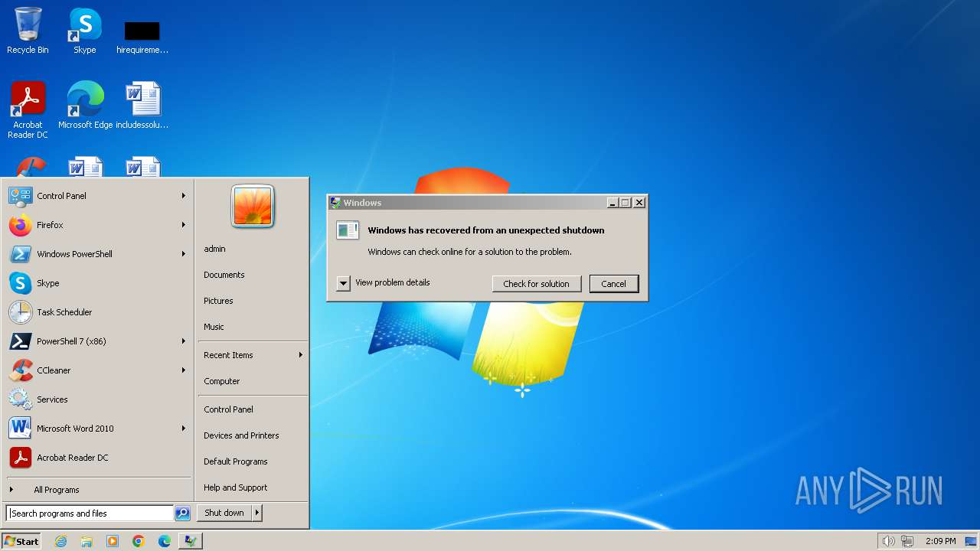Screen dimensions: 980x551
Task: Click the search magnifier icon
Action: pos(182,514)
